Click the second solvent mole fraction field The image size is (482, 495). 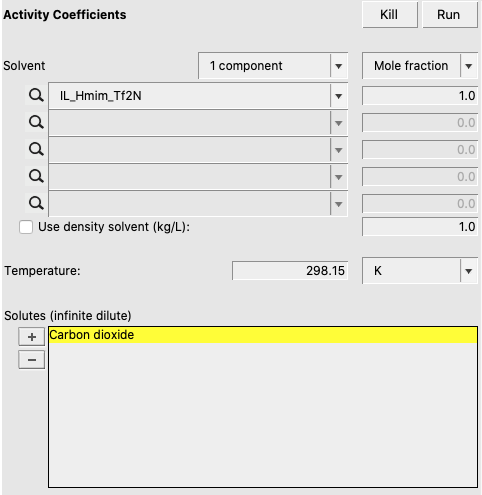(x=420, y=123)
